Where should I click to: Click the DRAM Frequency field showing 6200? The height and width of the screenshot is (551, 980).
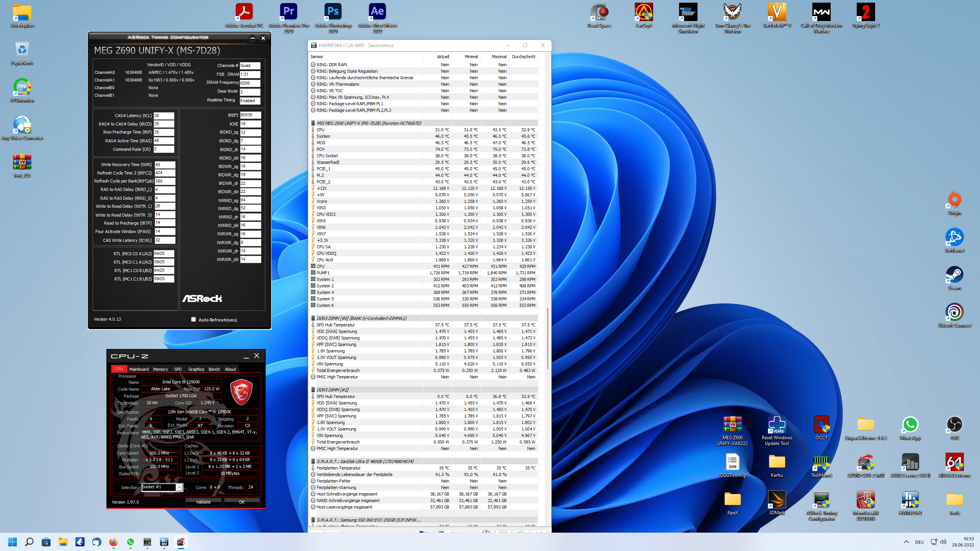(250, 83)
